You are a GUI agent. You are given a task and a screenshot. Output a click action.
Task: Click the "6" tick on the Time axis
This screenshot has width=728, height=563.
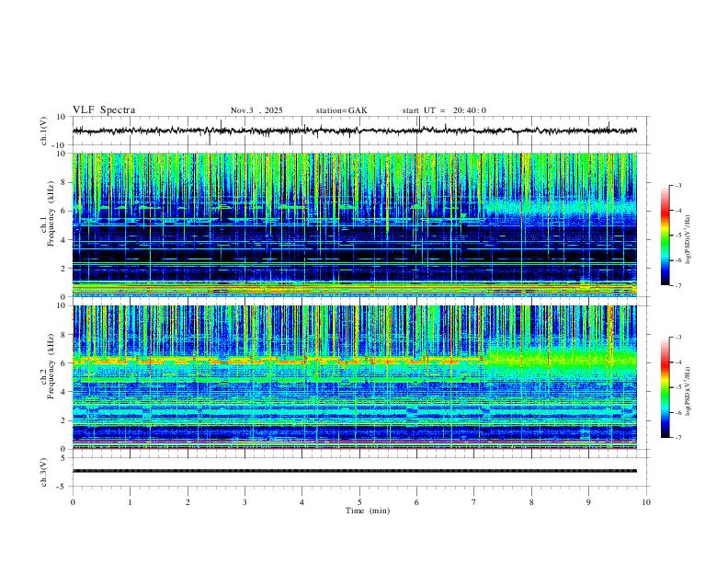(417, 502)
